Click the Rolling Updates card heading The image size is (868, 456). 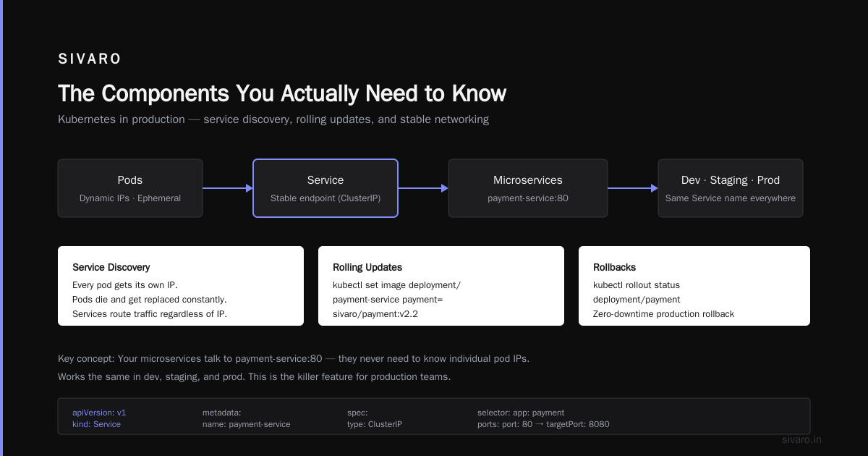367,268
